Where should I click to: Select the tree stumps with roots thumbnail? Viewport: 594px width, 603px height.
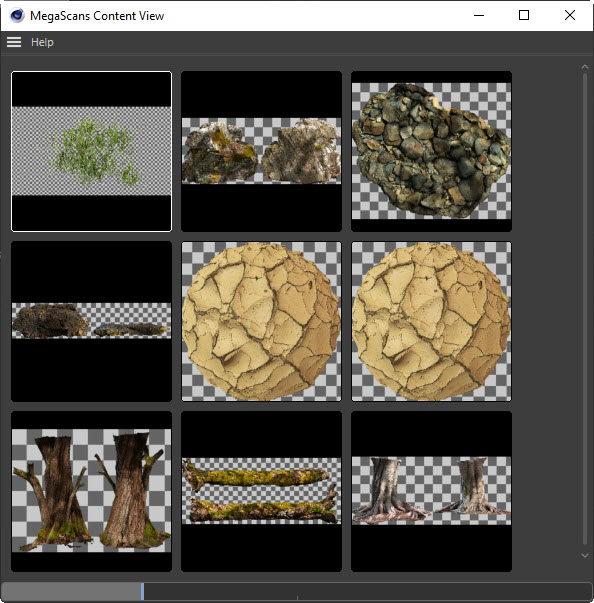click(431, 491)
